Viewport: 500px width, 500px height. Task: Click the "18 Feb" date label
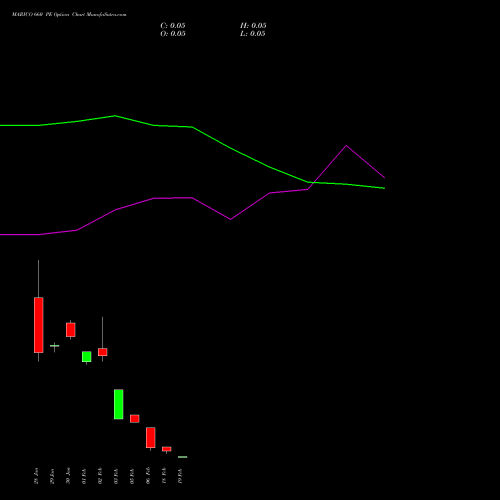pos(164,476)
